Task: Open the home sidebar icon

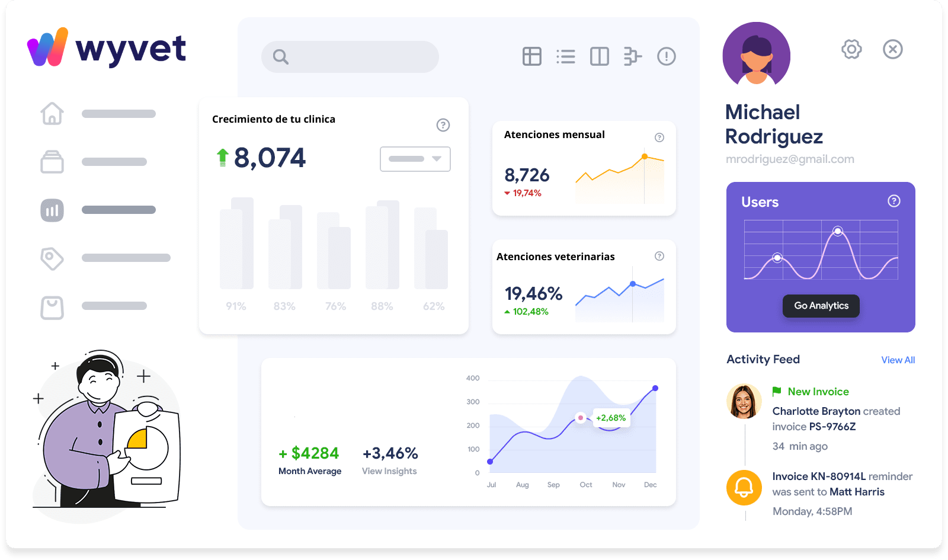Action: click(x=52, y=113)
